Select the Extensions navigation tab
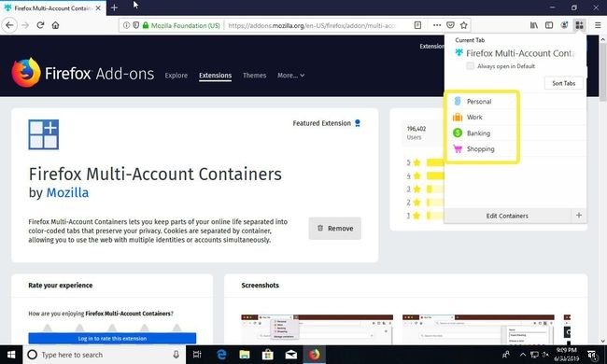This screenshot has height=364, width=607. [215, 76]
